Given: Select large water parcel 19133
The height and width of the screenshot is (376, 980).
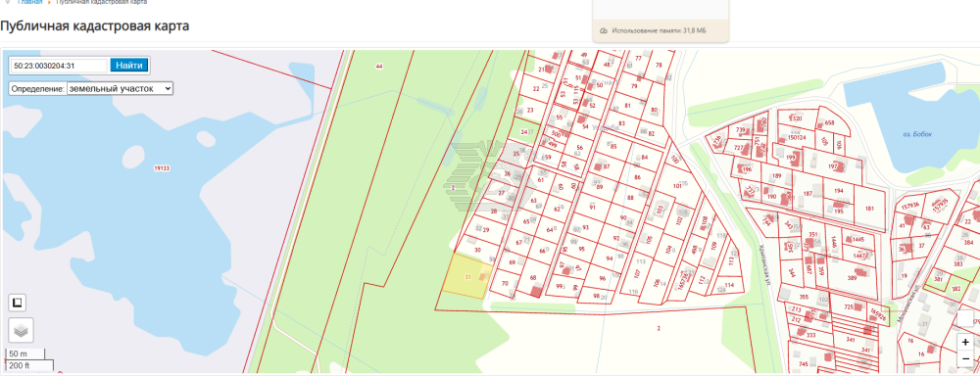Looking at the screenshot, I should tap(162, 168).
